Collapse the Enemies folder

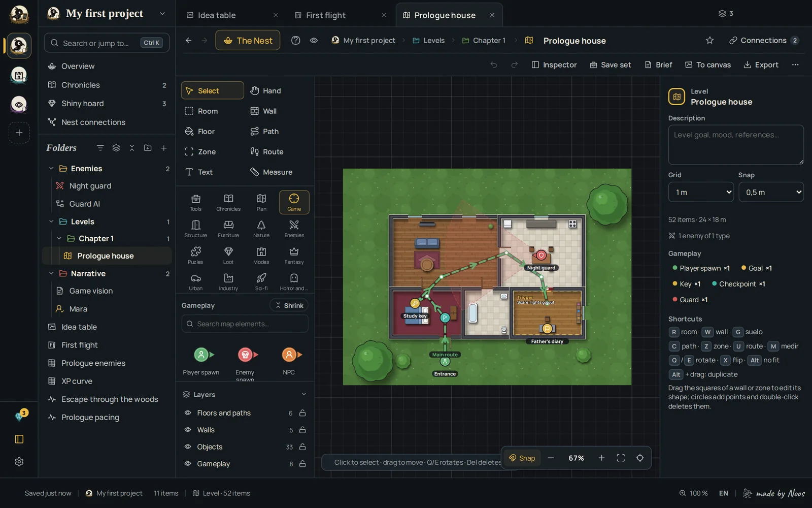51,168
